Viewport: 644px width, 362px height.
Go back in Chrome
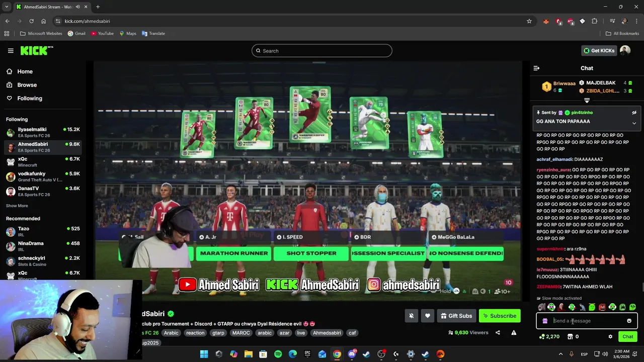(7, 21)
